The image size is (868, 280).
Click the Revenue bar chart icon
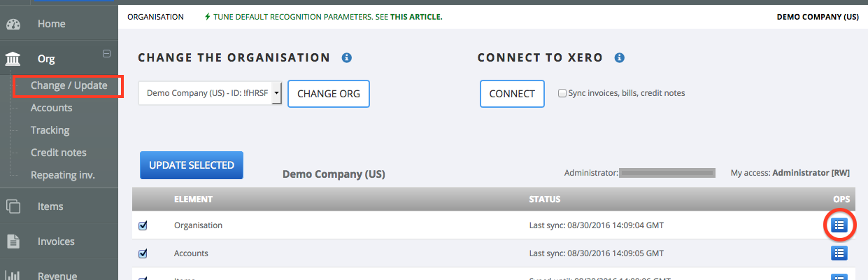(x=13, y=275)
